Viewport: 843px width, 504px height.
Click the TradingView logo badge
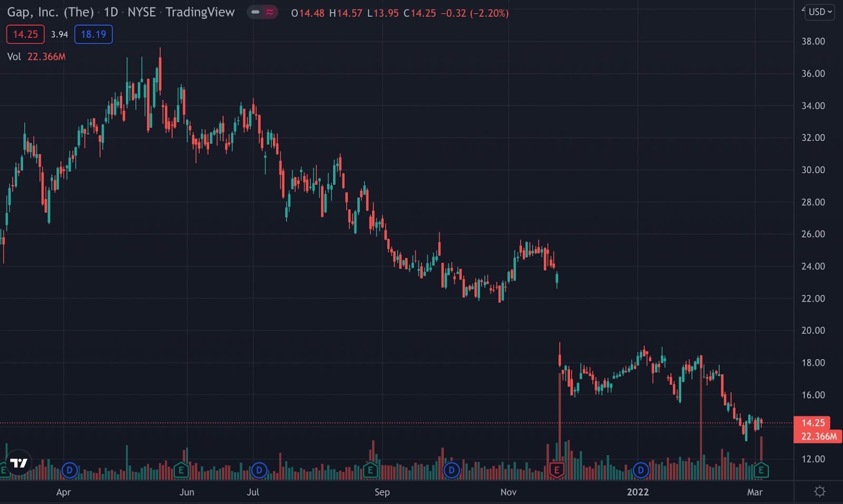18,463
